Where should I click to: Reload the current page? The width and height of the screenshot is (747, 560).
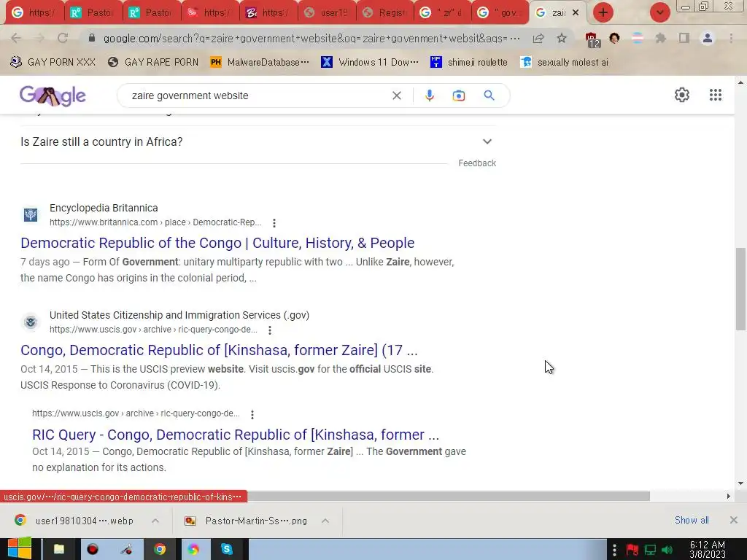tap(63, 38)
